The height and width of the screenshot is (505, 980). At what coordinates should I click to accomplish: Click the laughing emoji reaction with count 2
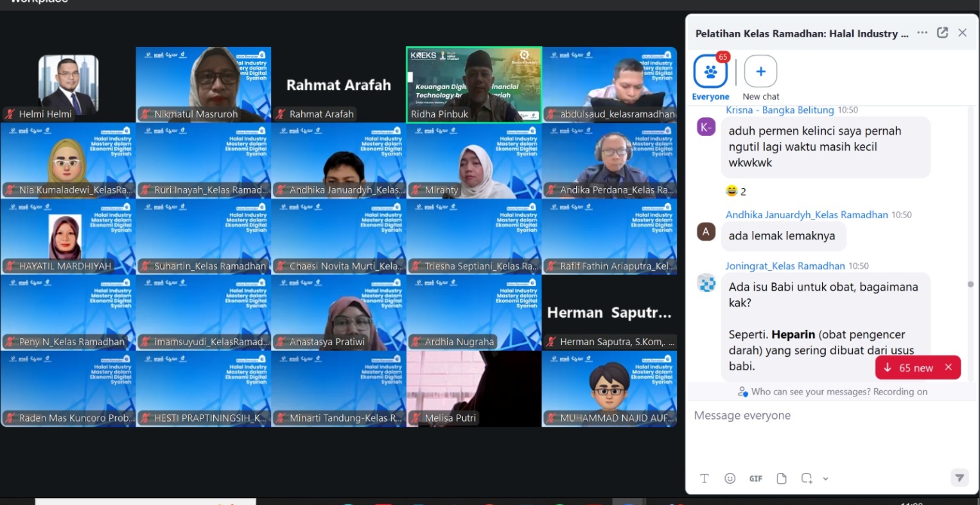736,191
